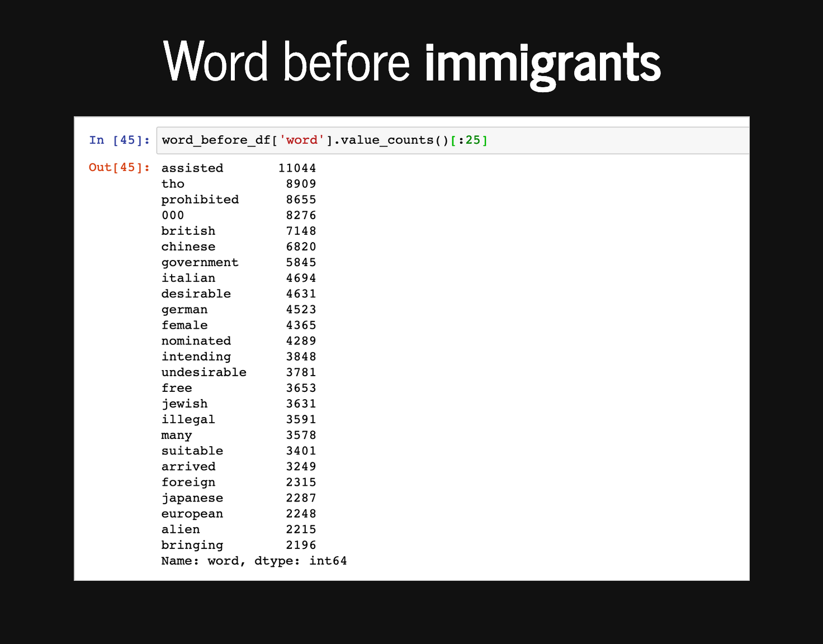823x644 pixels.
Task: Click the word 'assisted' in output
Action: [192, 168]
